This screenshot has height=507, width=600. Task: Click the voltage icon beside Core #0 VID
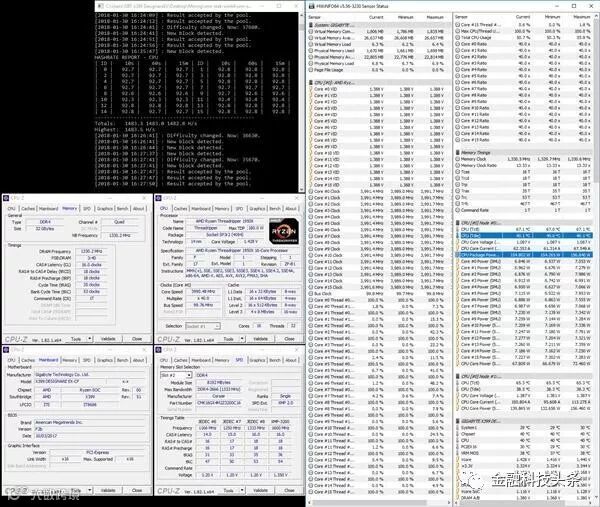tap(311, 89)
